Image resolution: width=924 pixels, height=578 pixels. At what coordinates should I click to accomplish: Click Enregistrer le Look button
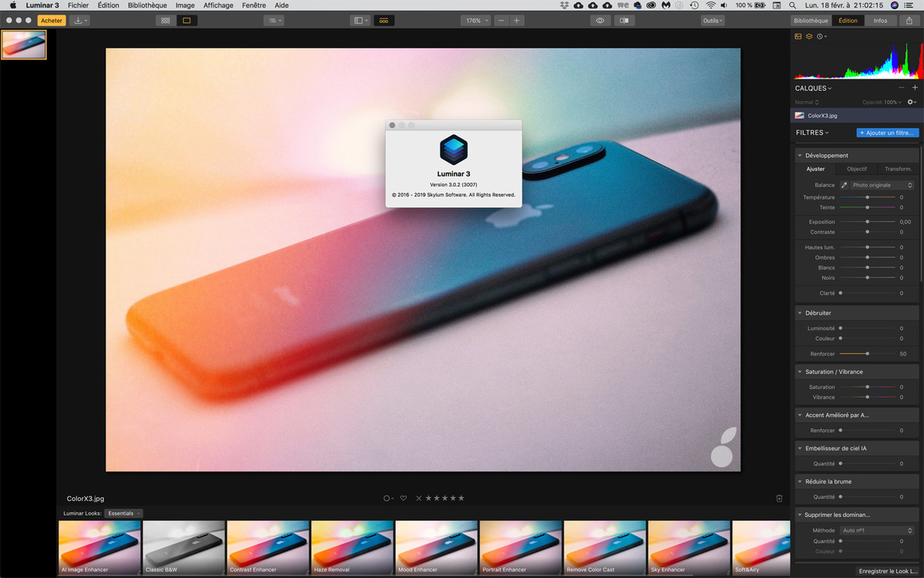click(x=888, y=571)
